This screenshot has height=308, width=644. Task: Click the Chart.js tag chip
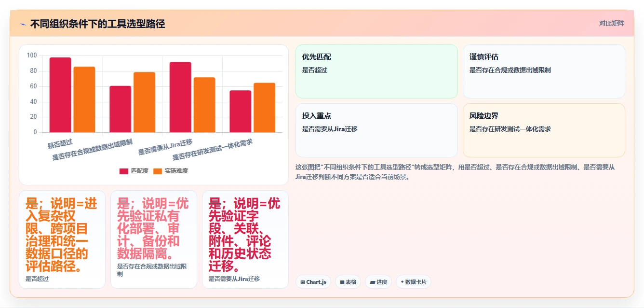313,282
